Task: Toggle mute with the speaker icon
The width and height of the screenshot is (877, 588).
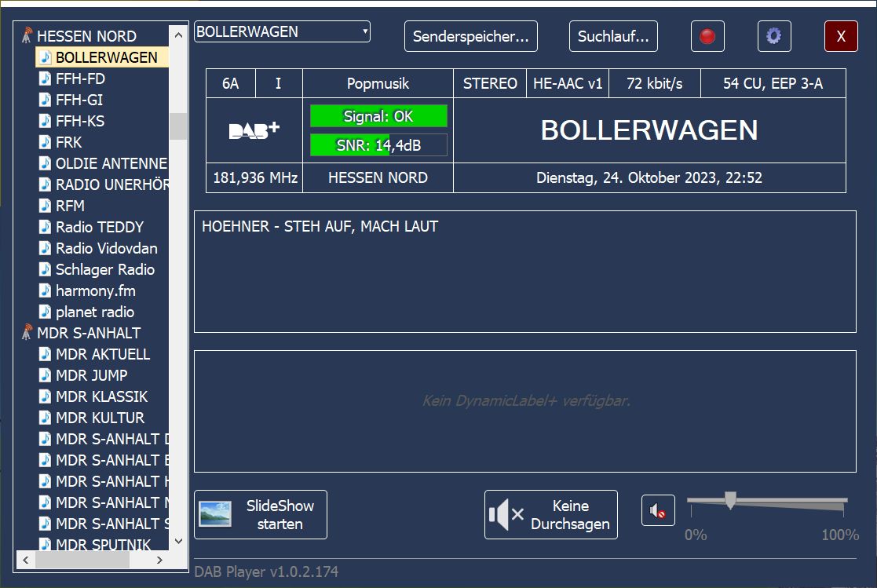Action: point(658,510)
